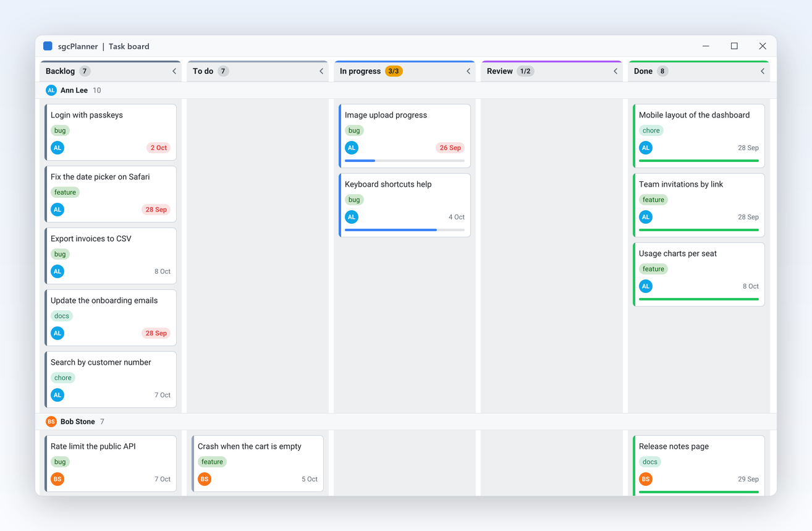Collapse the Backlog column
Screen dimensions: 812x531
pyautogui.click(x=174, y=71)
